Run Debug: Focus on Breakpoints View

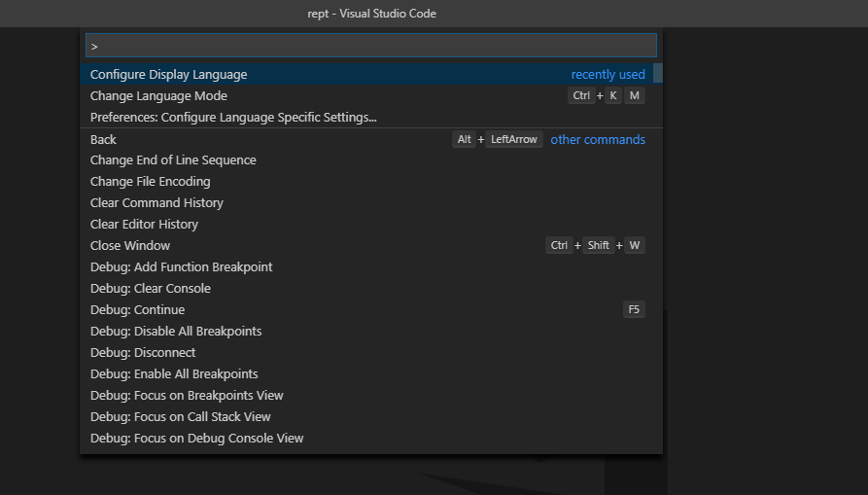tap(187, 396)
